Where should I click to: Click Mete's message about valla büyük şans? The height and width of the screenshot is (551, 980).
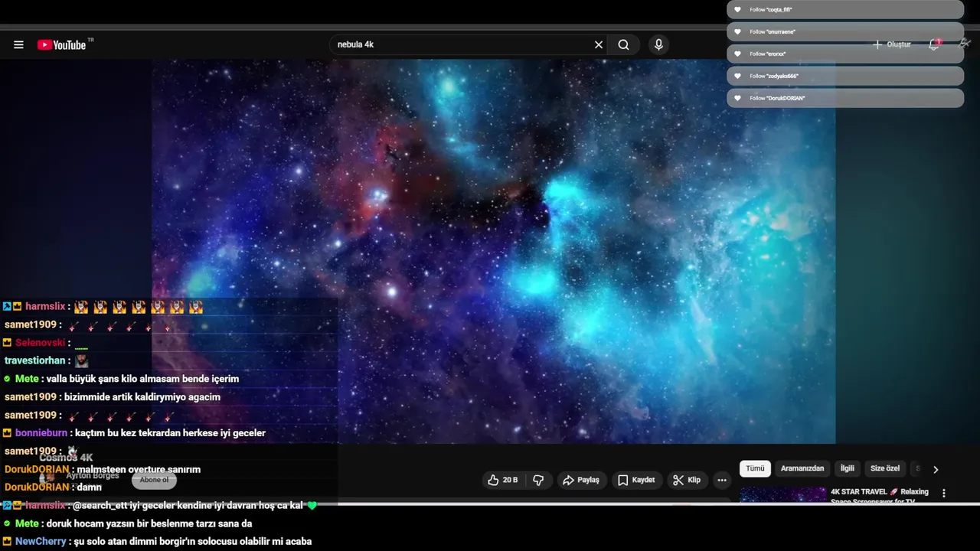tap(142, 379)
